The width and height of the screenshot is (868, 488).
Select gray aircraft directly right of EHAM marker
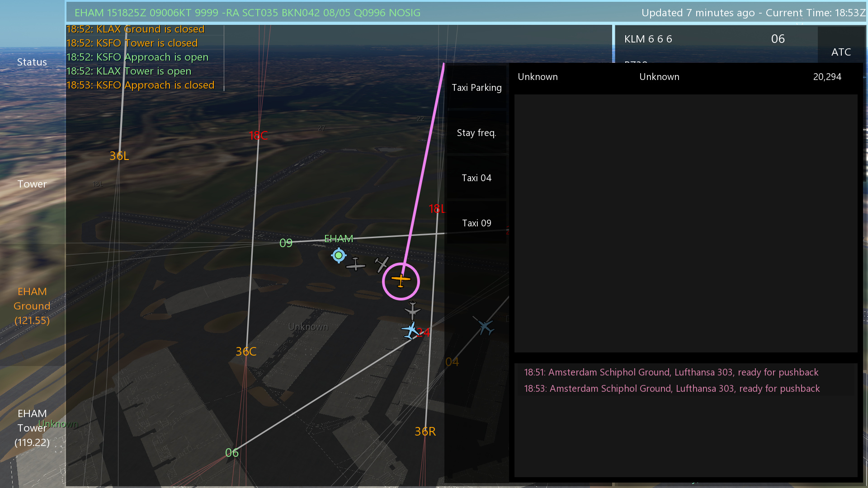pos(356,264)
